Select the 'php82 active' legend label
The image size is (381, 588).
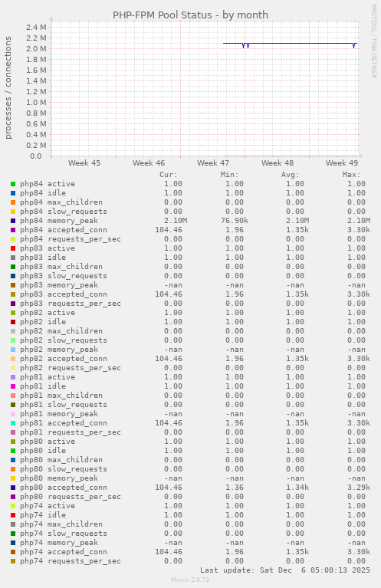click(x=48, y=313)
